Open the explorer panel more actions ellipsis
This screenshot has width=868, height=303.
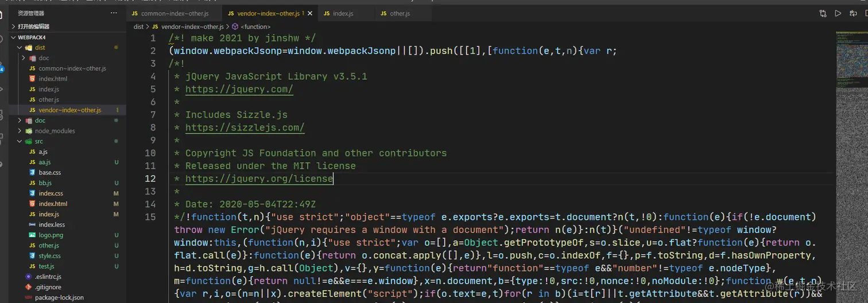114,13
